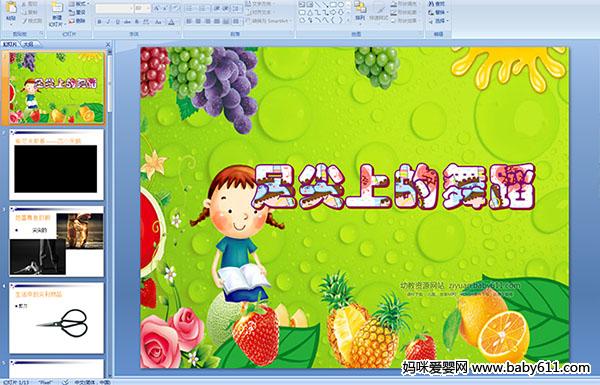This screenshot has width=600, height=385.
Task: Click the Increase Font Size icon
Action: pos(157,8)
